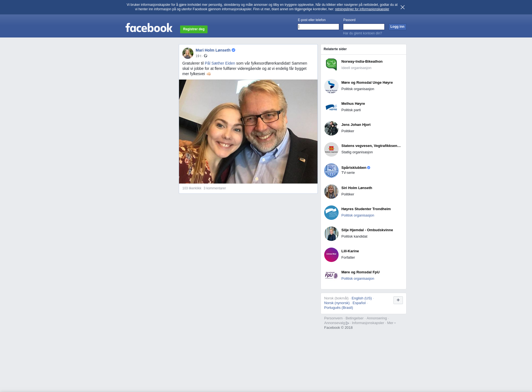Screen dimensions: 532x392
Task: Open the post selfie photo
Action: tap(248, 131)
